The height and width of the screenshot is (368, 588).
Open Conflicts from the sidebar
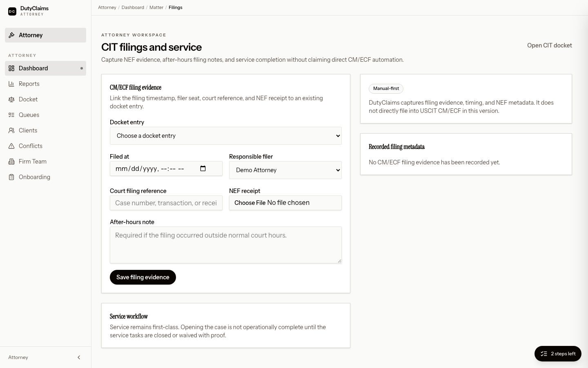[45, 146]
